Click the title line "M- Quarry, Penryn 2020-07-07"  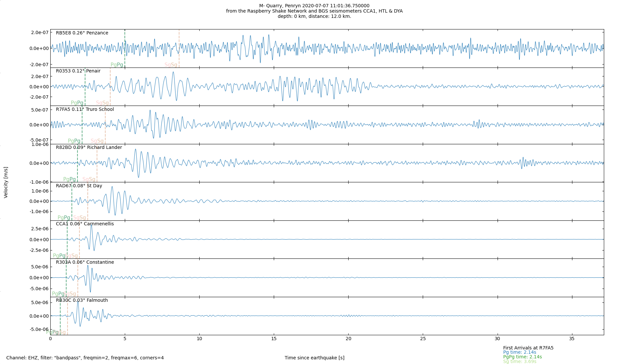(x=314, y=6)
